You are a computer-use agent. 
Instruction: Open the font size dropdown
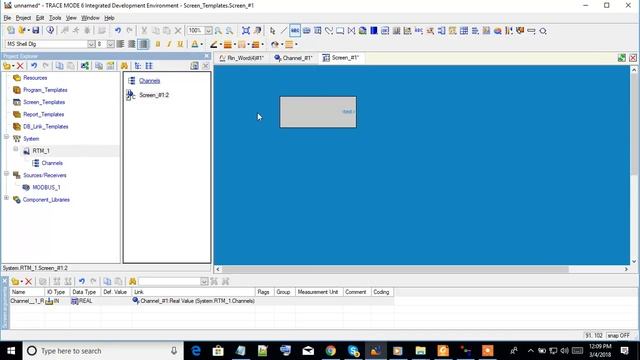(x=110, y=44)
